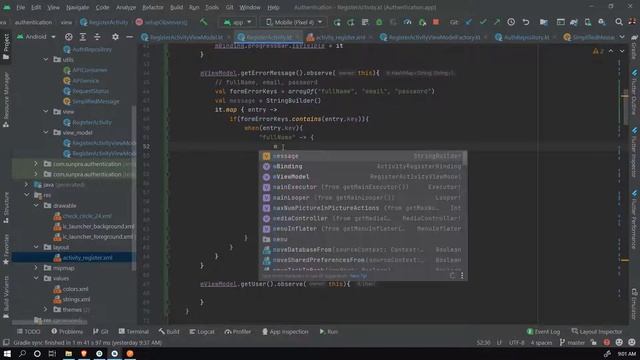Click Collapse All icon in Project panel
Image resolution: width=640 pixels, height=360 pixels.
click(x=97, y=37)
